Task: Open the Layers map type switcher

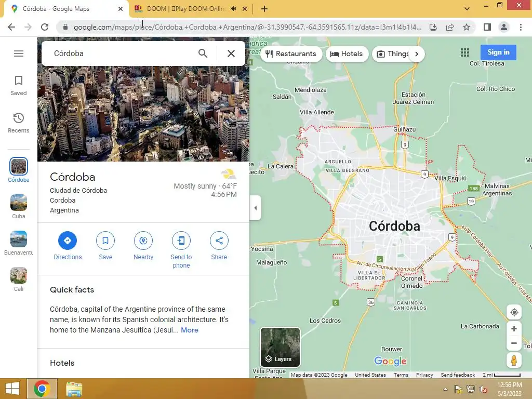Action: click(x=280, y=348)
